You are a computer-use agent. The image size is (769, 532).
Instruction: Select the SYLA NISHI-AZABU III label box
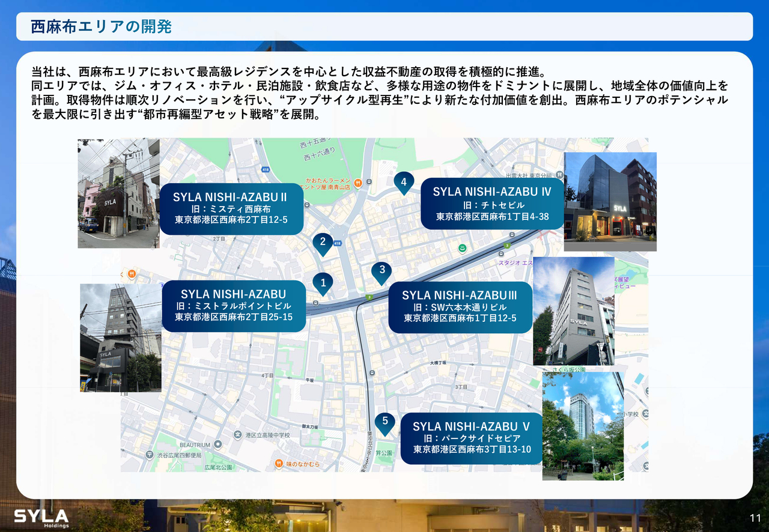pyautogui.click(x=460, y=307)
